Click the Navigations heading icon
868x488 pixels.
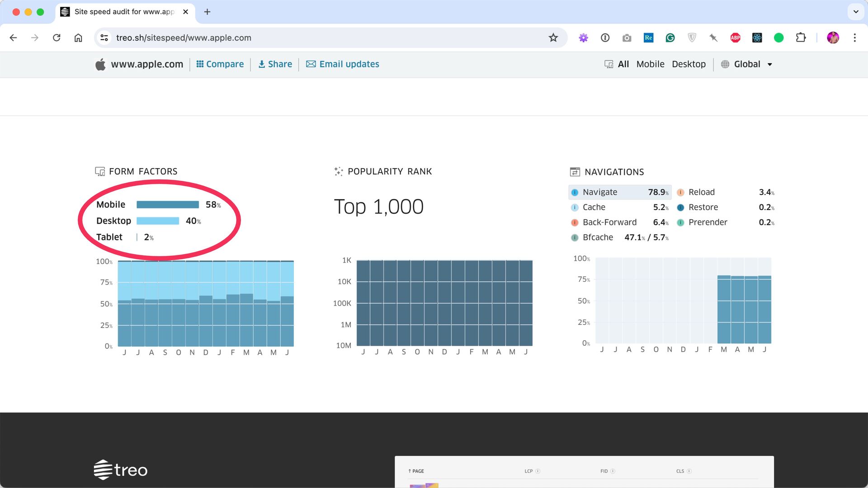pos(575,172)
